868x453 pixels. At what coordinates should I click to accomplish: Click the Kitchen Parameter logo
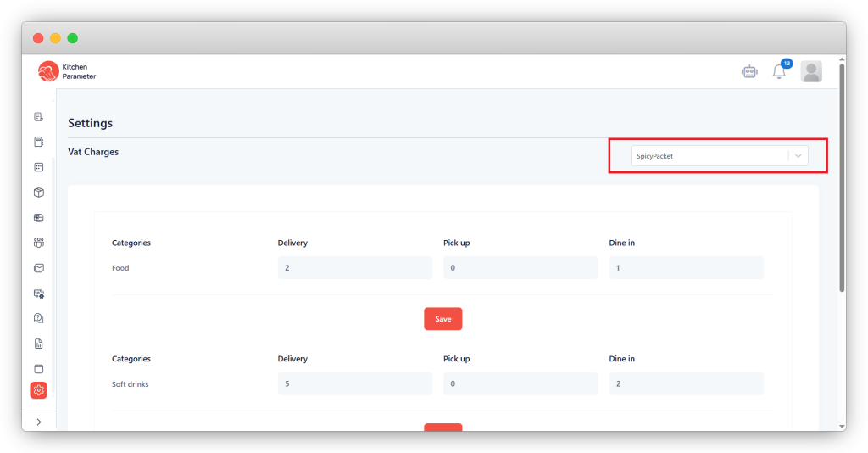[67, 72]
